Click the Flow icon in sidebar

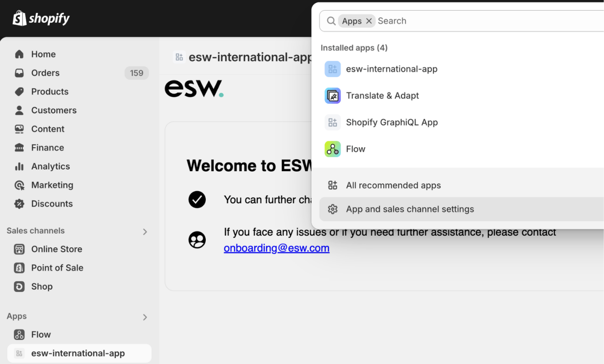(19, 334)
